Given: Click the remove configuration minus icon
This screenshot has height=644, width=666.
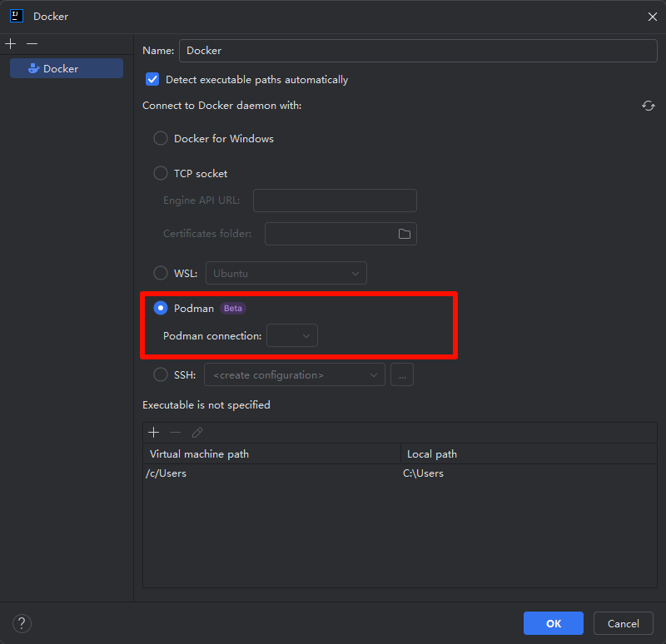Looking at the screenshot, I should pyautogui.click(x=32, y=43).
